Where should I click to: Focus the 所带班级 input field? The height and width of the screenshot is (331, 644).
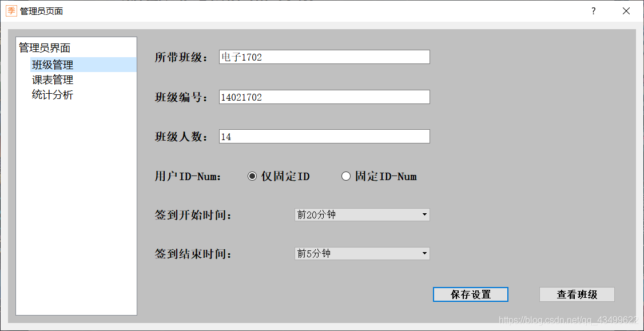point(324,57)
